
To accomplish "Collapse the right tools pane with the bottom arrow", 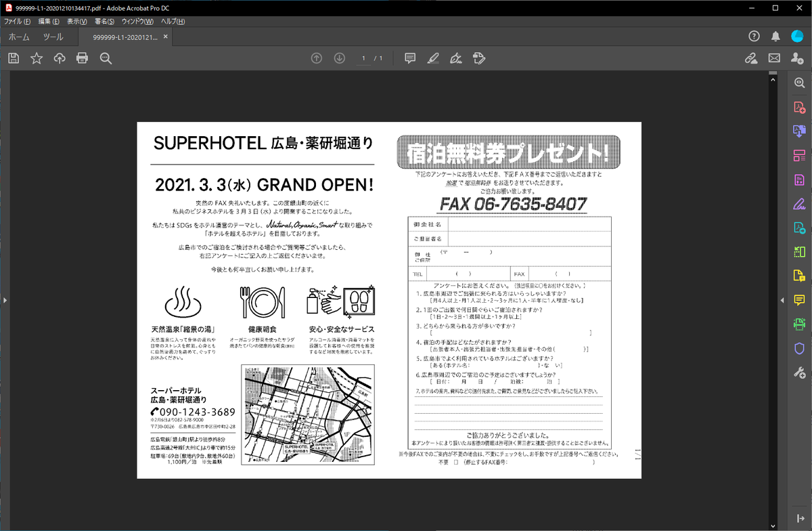I will point(799,518).
